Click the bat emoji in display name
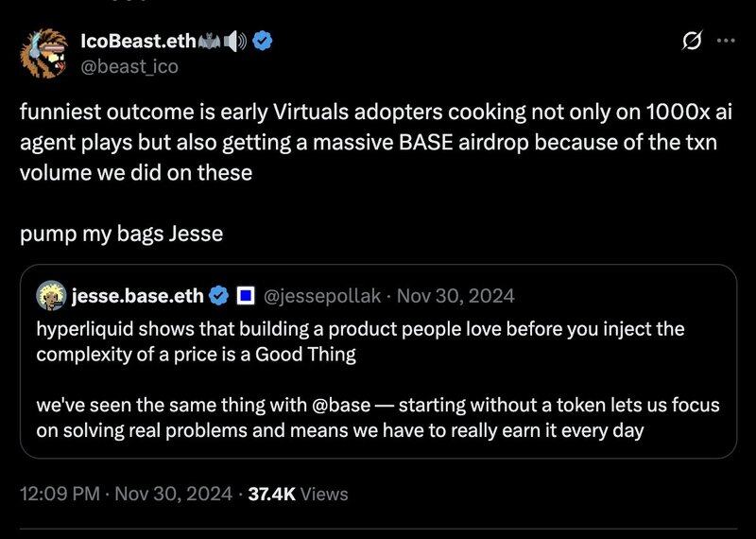Screen dimensions: 756x539 coord(209,42)
